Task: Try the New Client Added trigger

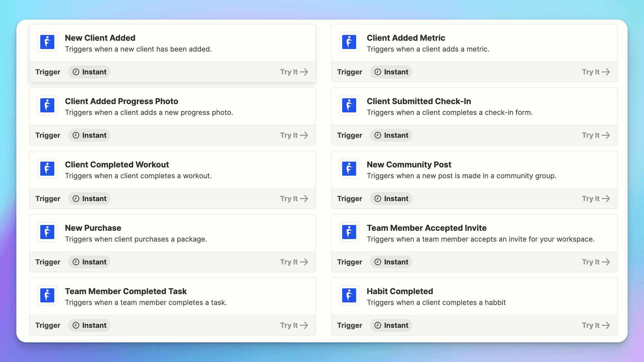Action: [x=294, y=72]
